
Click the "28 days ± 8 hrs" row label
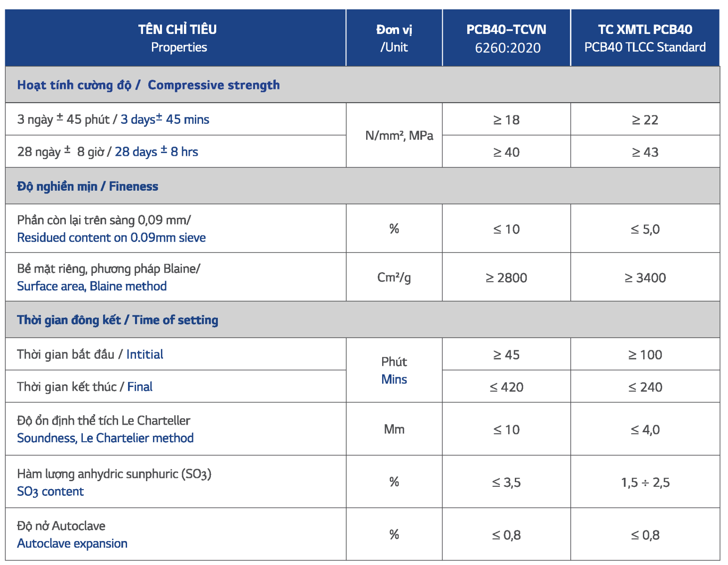click(156, 152)
